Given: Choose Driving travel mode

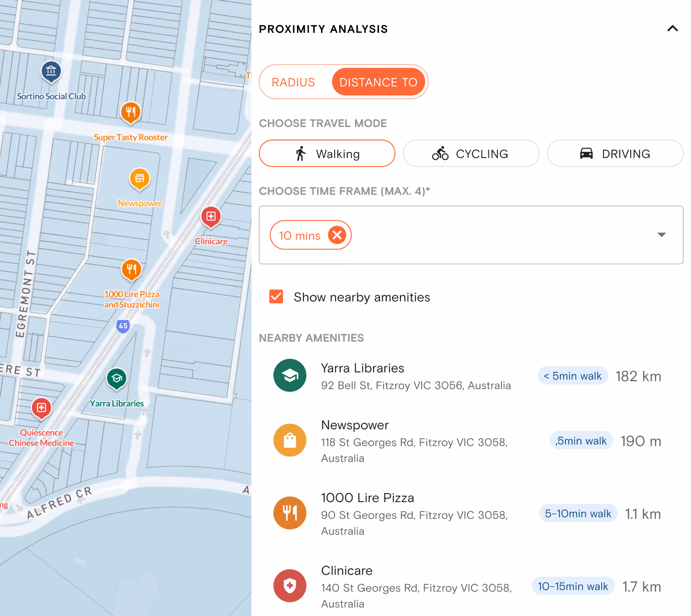Looking at the screenshot, I should [615, 154].
